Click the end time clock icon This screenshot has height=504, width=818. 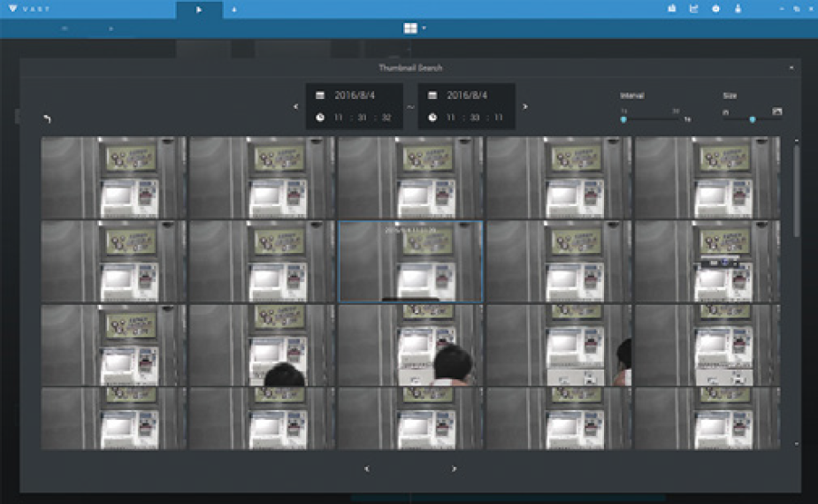432,118
